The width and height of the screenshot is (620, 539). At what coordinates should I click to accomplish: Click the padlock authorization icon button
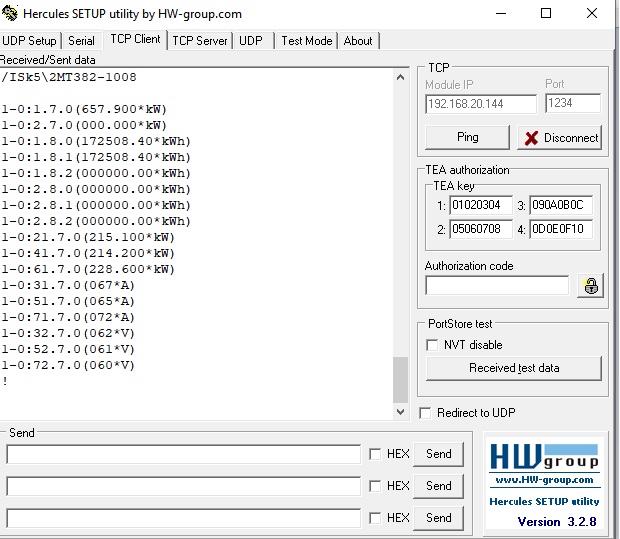[x=590, y=285]
